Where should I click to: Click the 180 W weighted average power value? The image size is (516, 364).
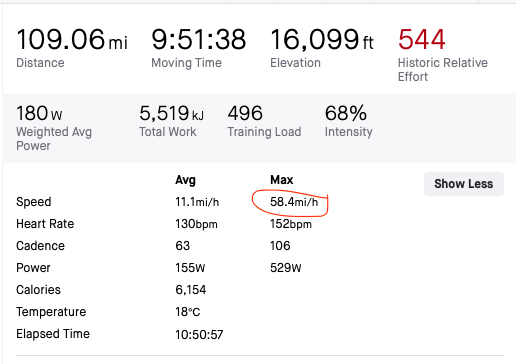click(x=39, y=113)
